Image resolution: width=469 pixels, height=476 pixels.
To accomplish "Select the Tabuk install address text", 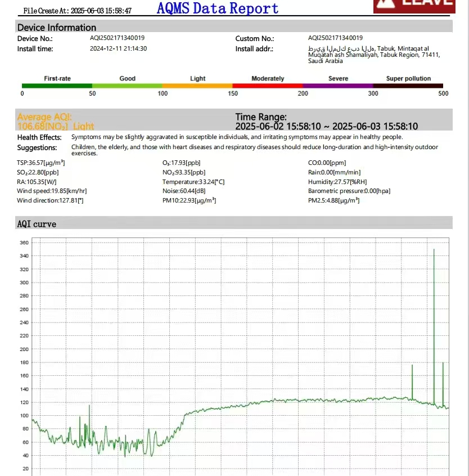I will pyautogui.click(x=374, y=55).
